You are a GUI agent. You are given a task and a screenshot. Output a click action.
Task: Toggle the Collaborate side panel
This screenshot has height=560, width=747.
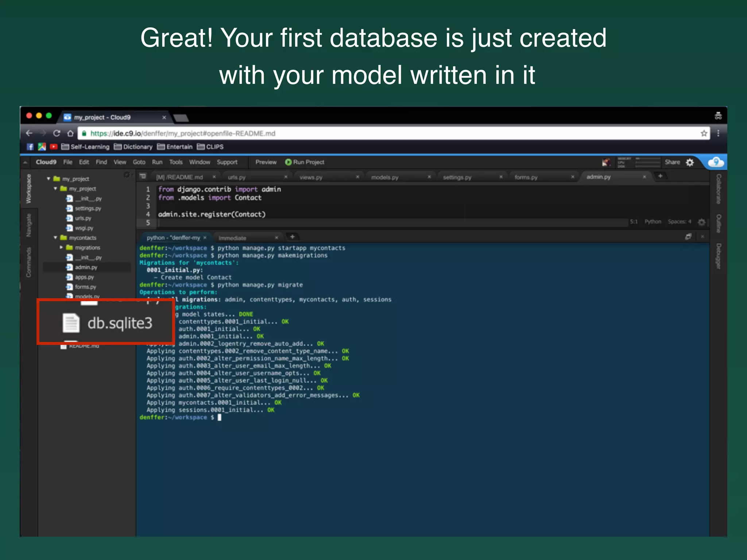coord(718,189)
